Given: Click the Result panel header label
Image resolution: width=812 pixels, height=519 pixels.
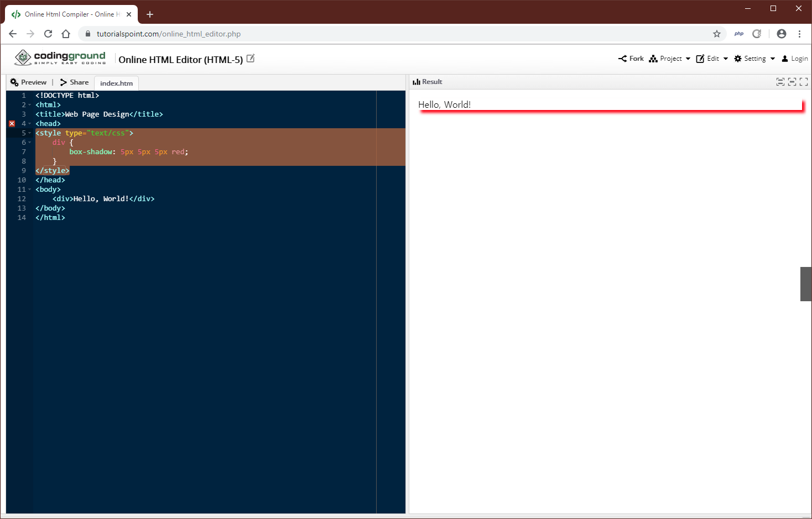Looking at the screenshot, I should [x=428, y=82].
